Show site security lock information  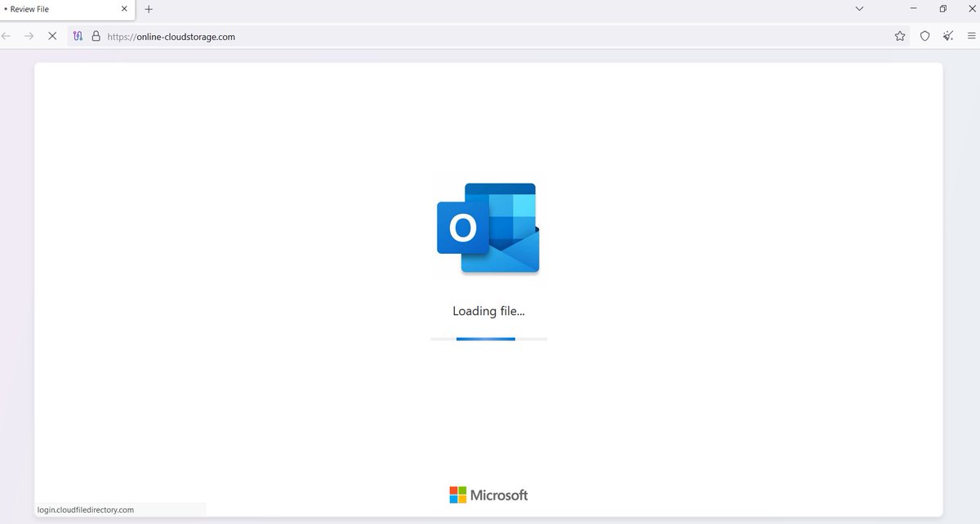tap(96, 36)
